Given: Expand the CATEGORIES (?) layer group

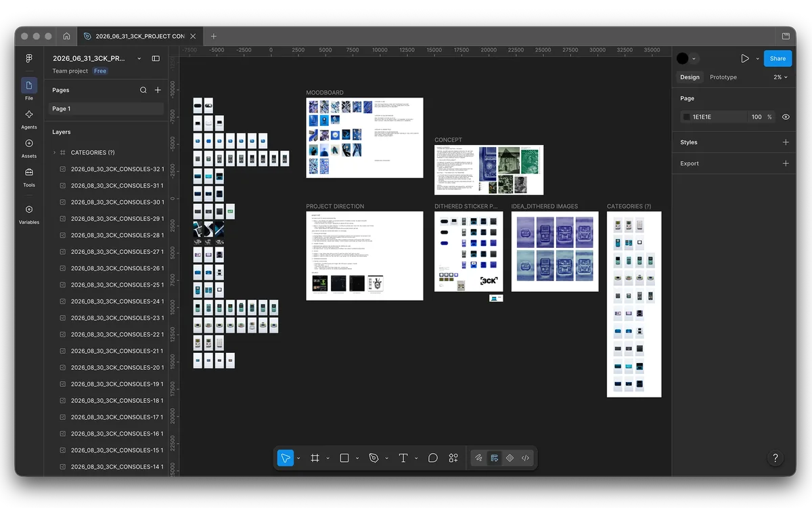Looking at the screenshot, I should tap(54, 152).
